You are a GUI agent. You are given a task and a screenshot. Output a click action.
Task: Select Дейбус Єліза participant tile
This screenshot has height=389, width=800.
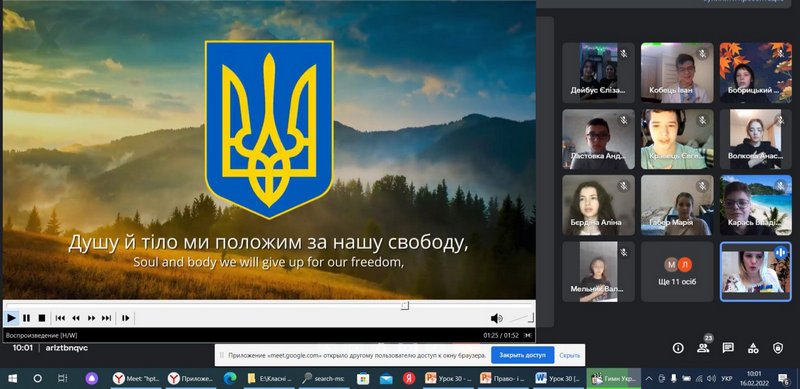coord(598,73)
